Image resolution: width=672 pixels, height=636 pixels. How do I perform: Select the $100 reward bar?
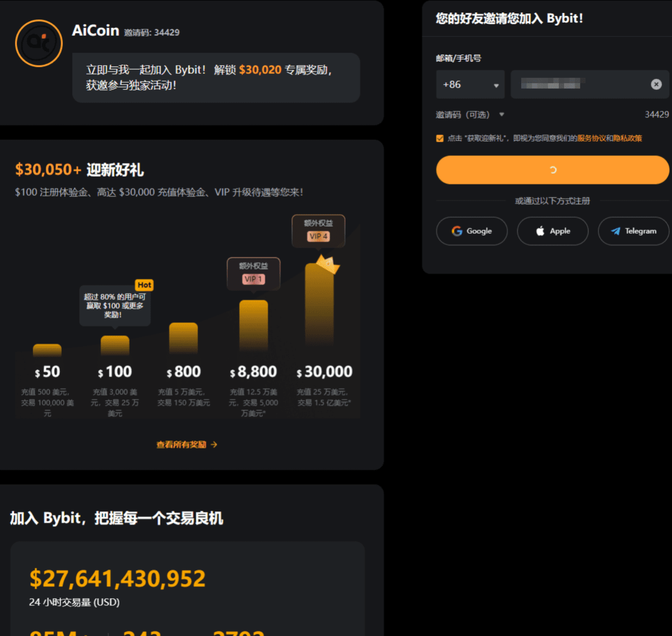click(x=115, y=346)
